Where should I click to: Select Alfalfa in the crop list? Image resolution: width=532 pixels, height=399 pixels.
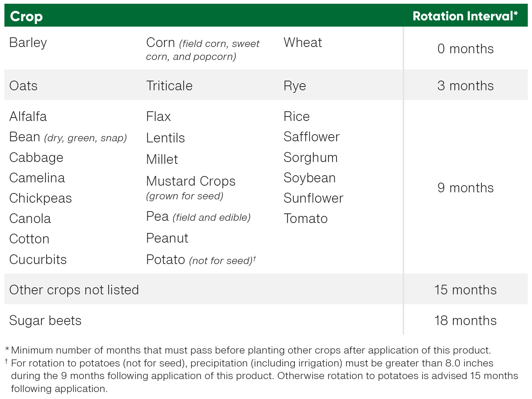click(28, 116)
